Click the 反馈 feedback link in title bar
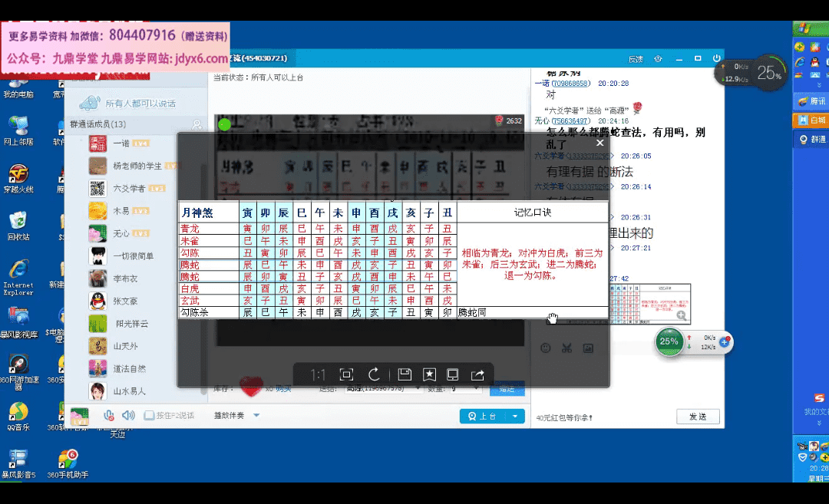Screen dimensions: 829x504 pos(636,59)
